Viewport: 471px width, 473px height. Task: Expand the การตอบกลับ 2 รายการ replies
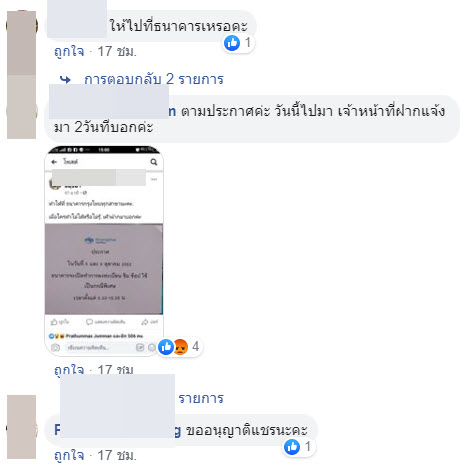[154, 79]
